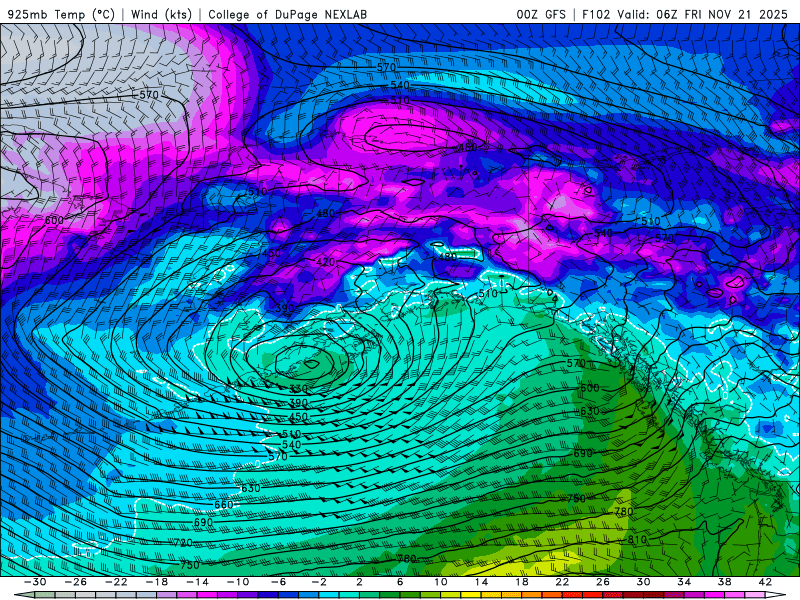Image resolution: width=800 pixels, height=600 pixels.
Task: Select the dark blue swatch below -6 on colorbar
Action: 268,595
